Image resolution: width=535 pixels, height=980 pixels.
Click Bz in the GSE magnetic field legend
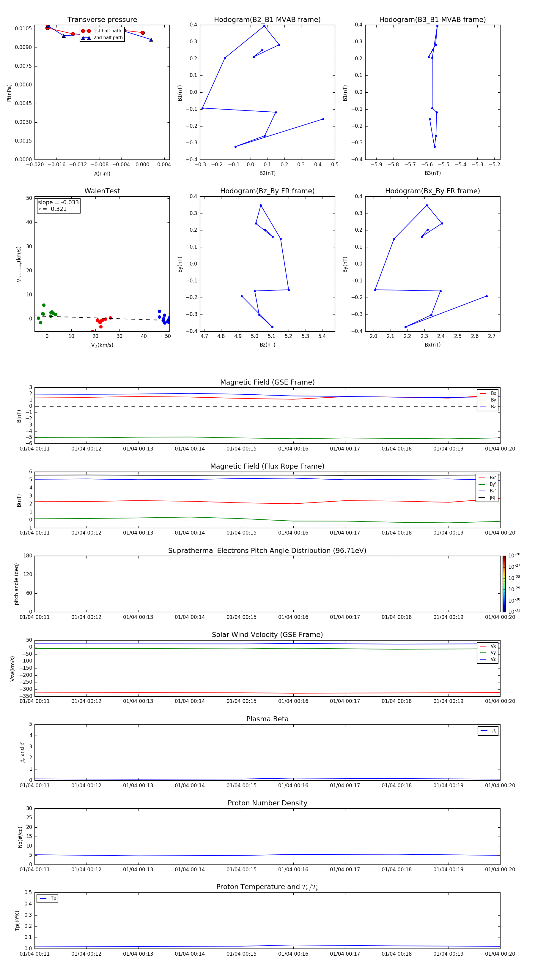pos(488,407)
